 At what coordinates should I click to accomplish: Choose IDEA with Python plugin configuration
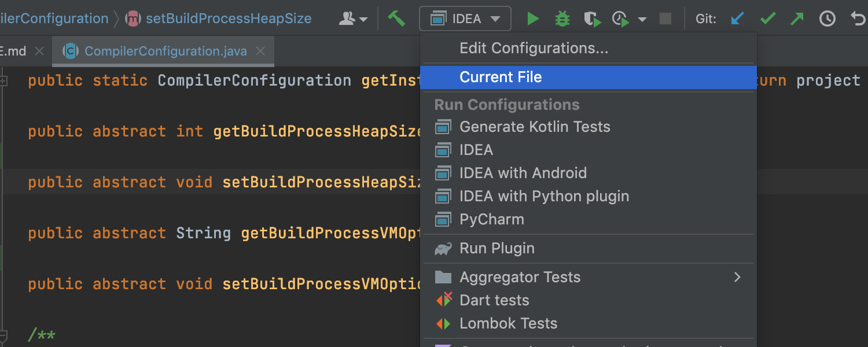pos(544,196)
